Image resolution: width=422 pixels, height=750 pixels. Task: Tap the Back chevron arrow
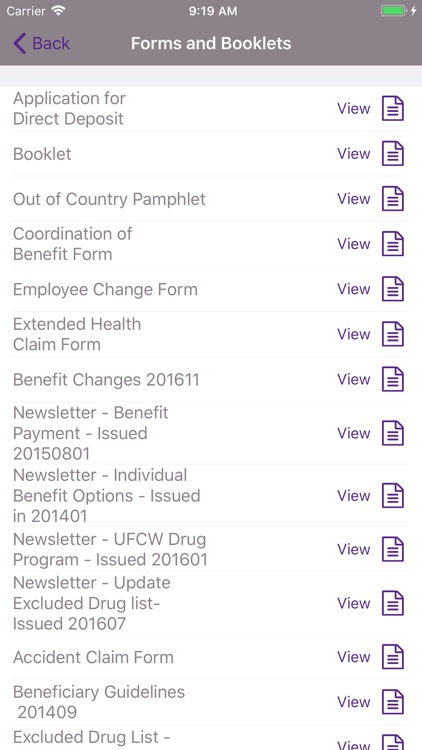(x=19, y=43)
